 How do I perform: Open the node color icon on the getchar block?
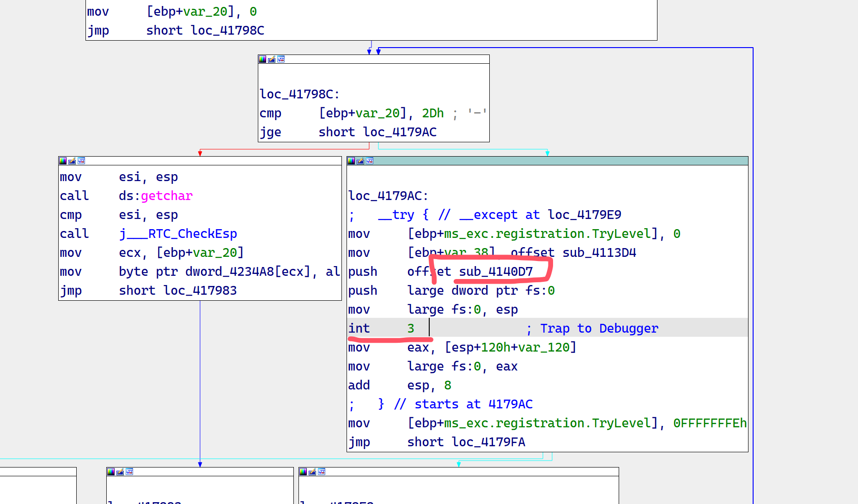63,161
